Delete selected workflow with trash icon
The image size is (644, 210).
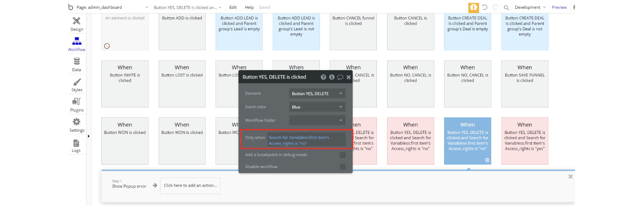click(x=487, y=160)
